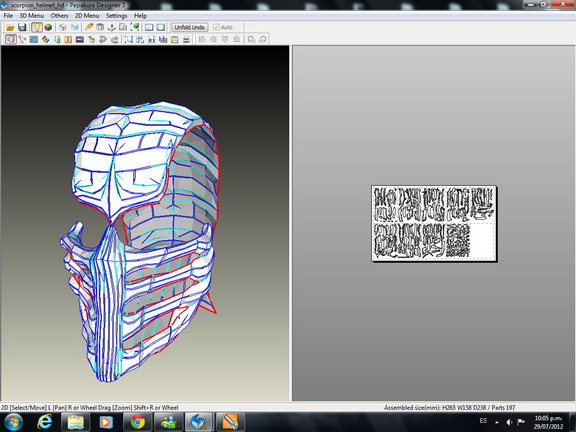Click the unfolded pattern sheet in 2D view
This screenshot has width=576, height=432.
tap(434, 223)
